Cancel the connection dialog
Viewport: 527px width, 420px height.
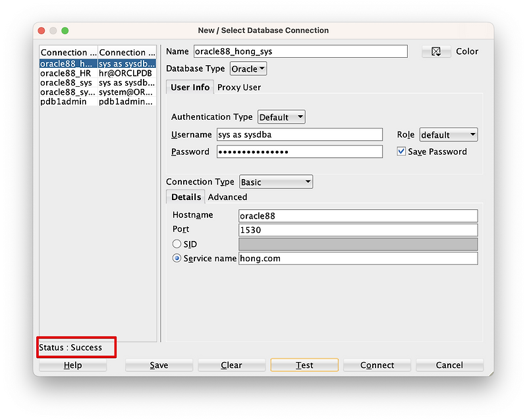point(449,365)
